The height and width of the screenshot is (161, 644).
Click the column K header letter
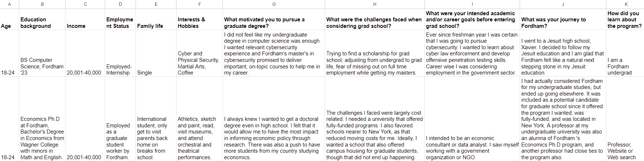[626, 4]
